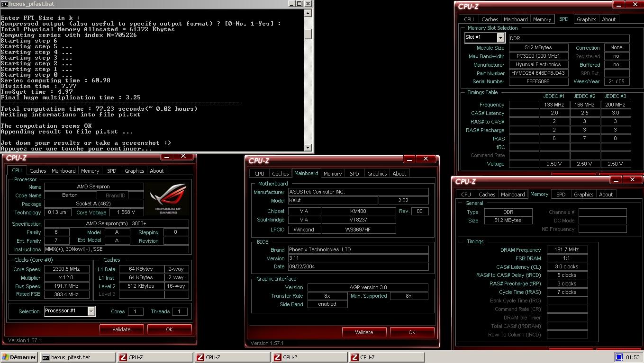Select SPD tab in Memory window

[561, 195]
